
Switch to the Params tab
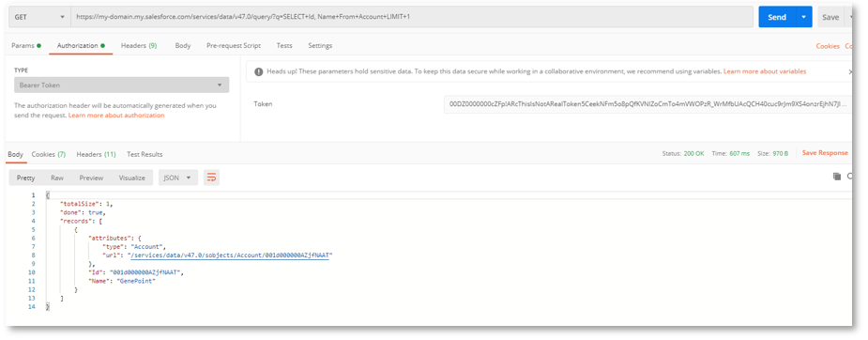[26, 45]
